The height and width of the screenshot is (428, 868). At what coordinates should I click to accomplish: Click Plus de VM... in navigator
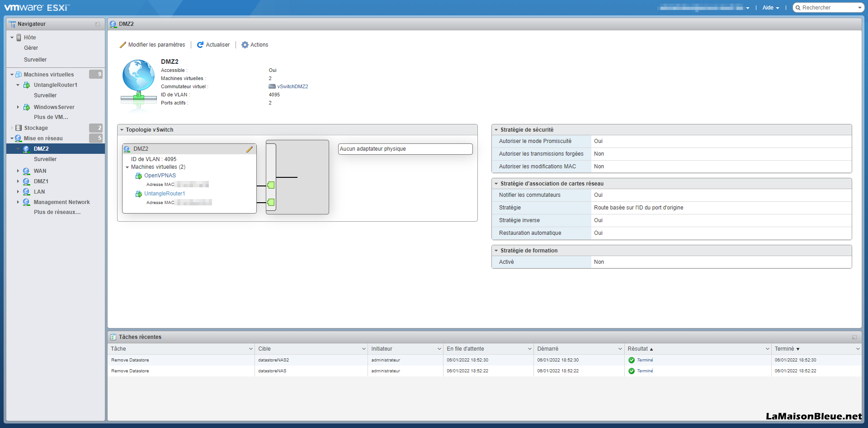pos(51,117)
